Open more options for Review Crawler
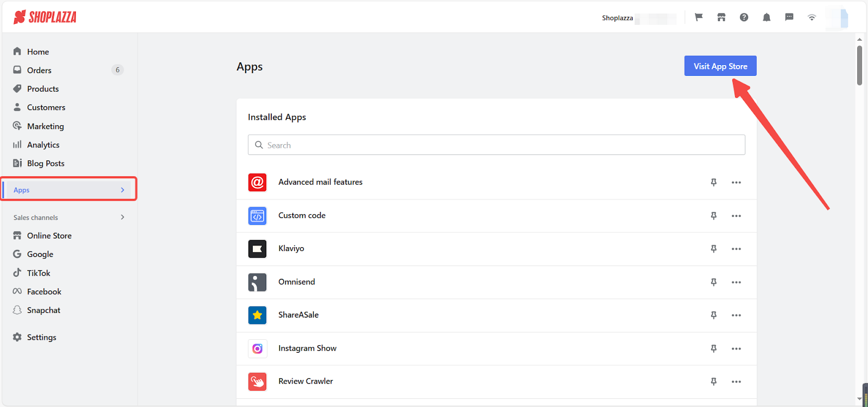 point(736,382)
